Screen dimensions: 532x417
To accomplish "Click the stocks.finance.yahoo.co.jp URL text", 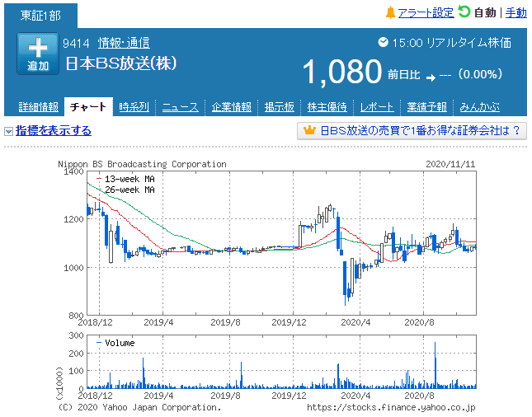I will coord(391,407).
